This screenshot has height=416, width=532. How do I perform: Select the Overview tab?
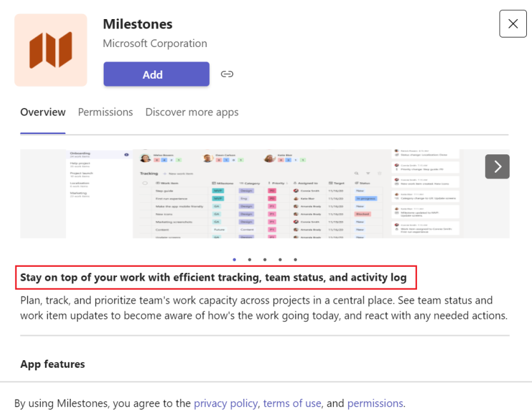point(43,112)
